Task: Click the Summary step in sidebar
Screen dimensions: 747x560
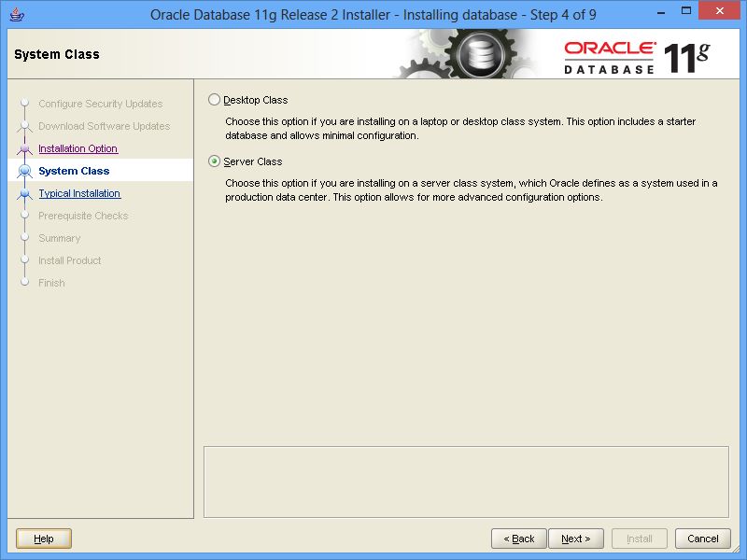Action: pos(60,238)
